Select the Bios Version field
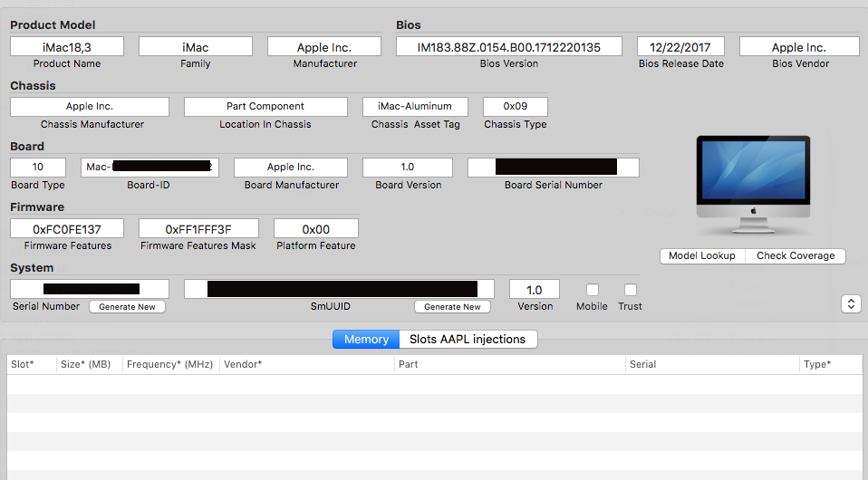Viewport: 868px width, 480px height. pyautogui.click(x=508, y=47)
